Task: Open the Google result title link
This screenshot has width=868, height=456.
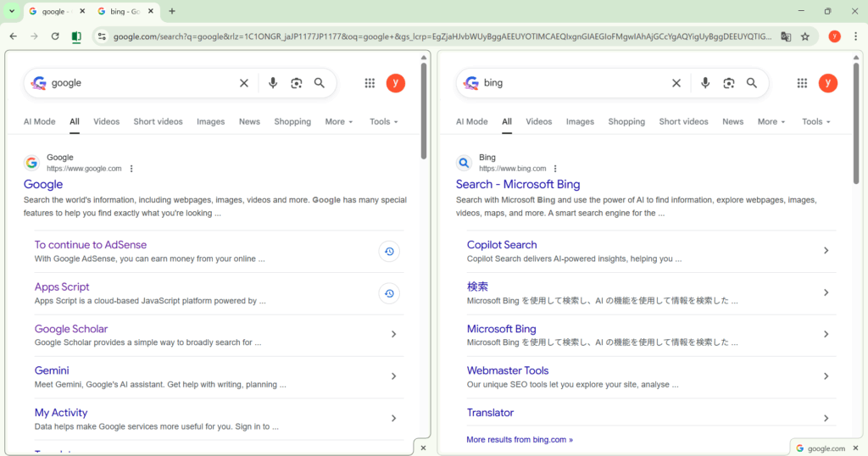Action: pos(43,184)
